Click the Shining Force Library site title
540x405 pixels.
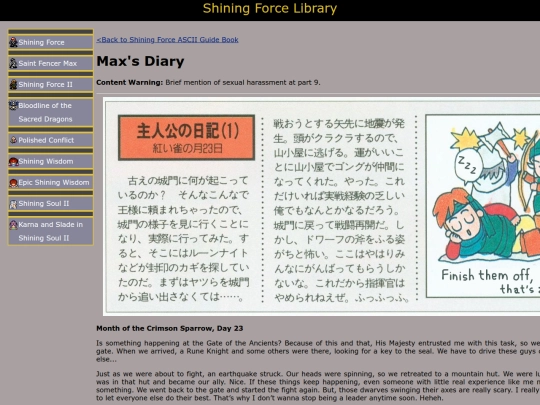click(270, 8)
